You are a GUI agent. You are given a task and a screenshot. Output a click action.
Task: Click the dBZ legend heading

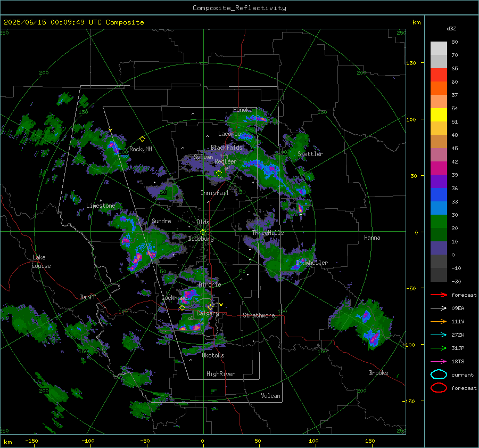point(451,28)
